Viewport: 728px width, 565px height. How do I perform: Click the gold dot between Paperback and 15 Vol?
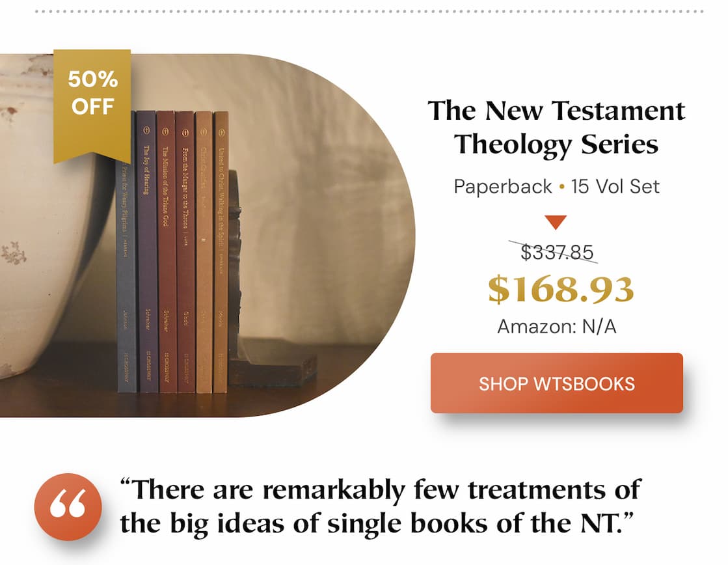561,186
